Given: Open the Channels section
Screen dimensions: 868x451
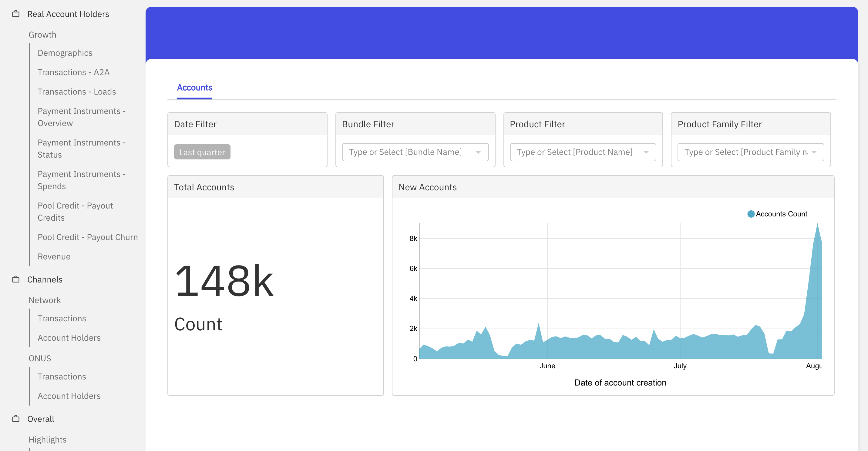Looking at the screenshot, I should pos(45,279).
